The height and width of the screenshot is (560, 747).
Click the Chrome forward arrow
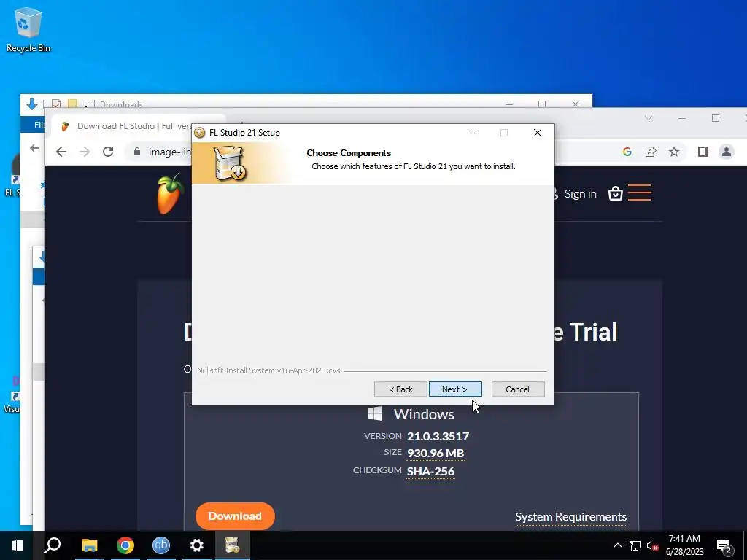tap(85, 152)
